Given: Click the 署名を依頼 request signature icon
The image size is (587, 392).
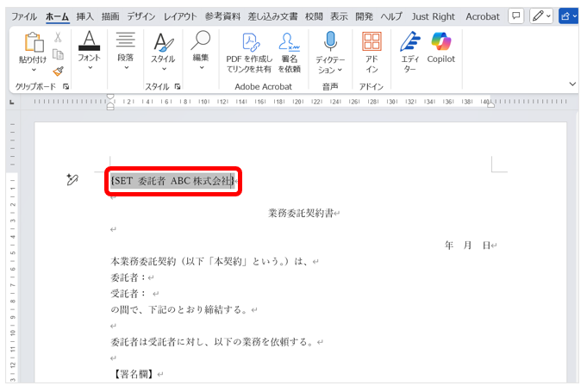Looking at the screenshot, I should pyautogui.click(x=289, y=41).
